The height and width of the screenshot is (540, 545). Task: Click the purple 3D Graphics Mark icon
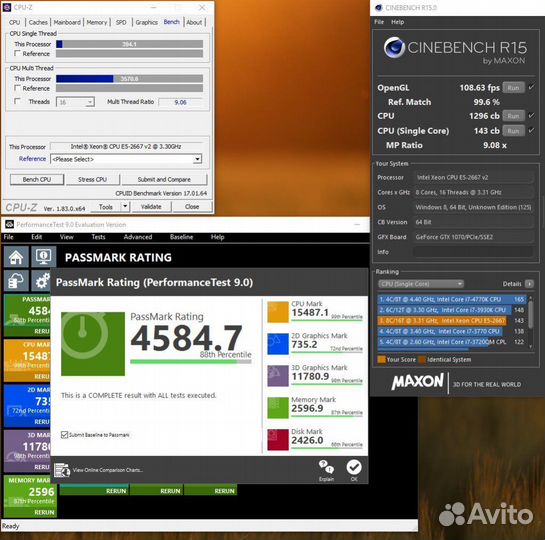[278, 376]
